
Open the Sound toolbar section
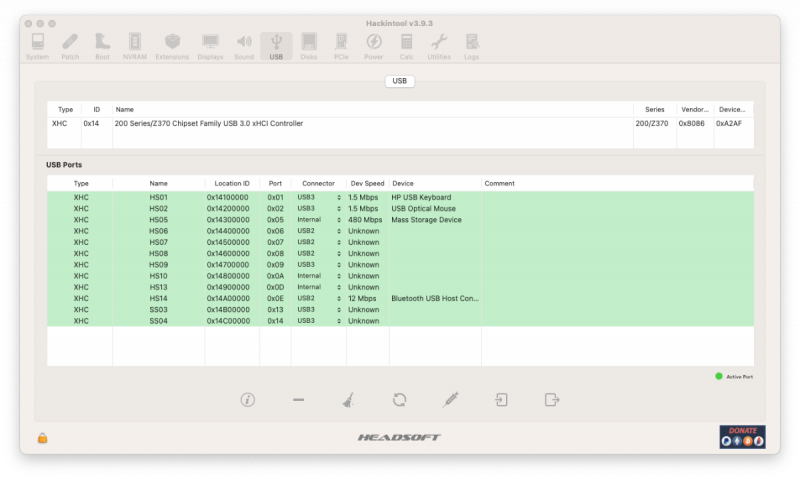click(244, 46)
